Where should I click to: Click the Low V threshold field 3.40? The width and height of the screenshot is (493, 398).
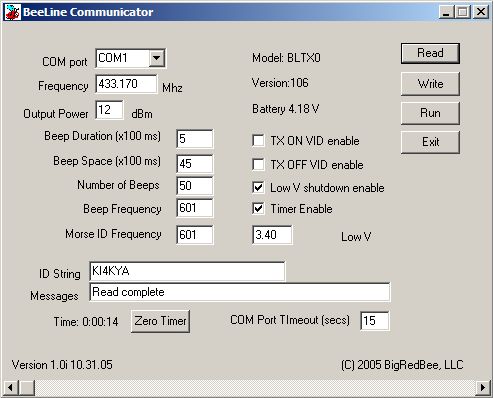pyautogui.click(x=272, y=235)
